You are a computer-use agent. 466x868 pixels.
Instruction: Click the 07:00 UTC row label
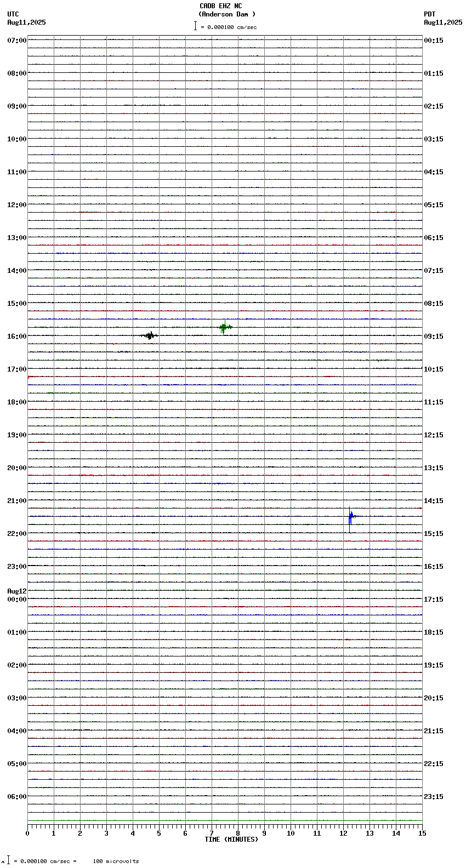[17, 41]
